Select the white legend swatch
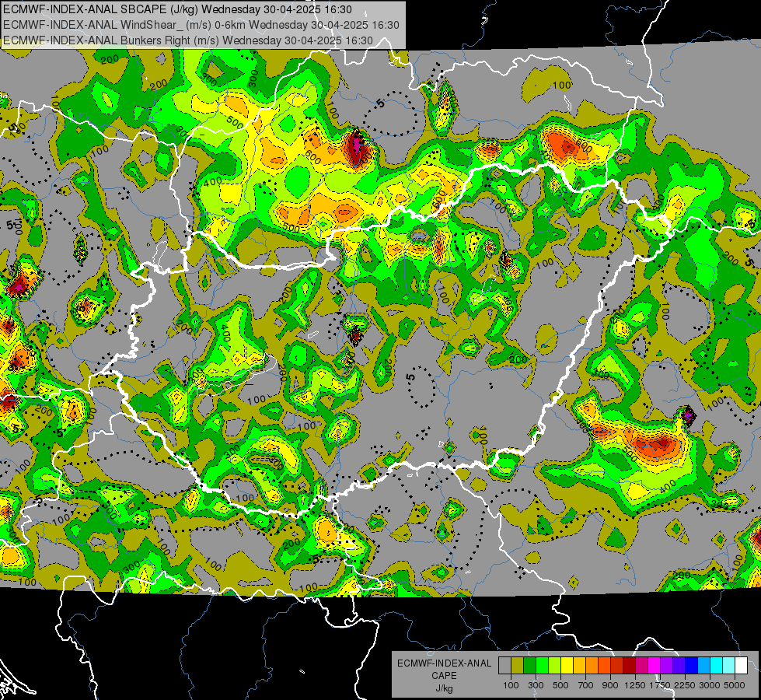This screenshot has height=700, width=761. [741, 665]
